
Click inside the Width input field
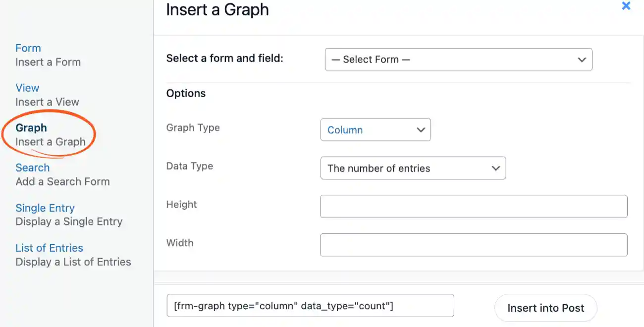click(474, 244)
